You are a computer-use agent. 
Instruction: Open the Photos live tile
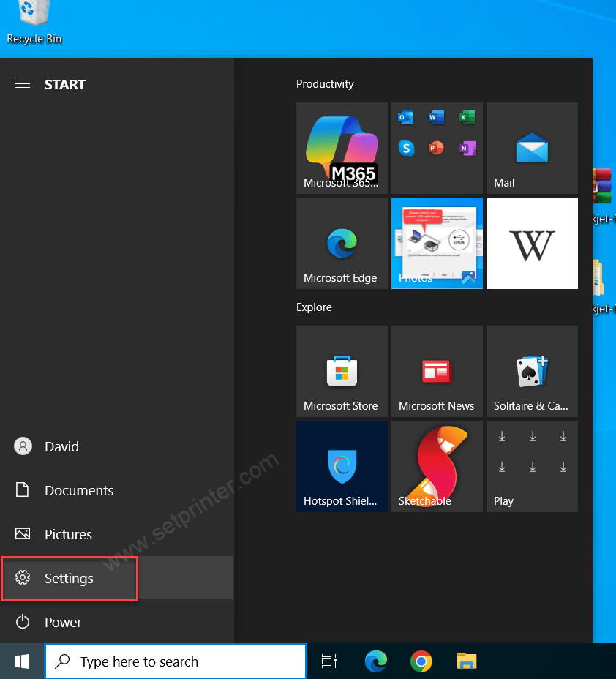437,244
